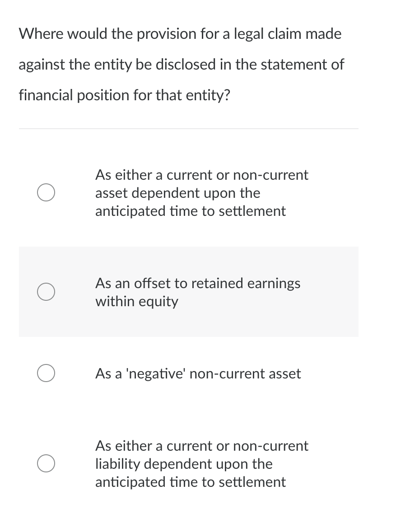
Task: Choose the liability answer dependent on settlement time
Action: coord(202,464)
